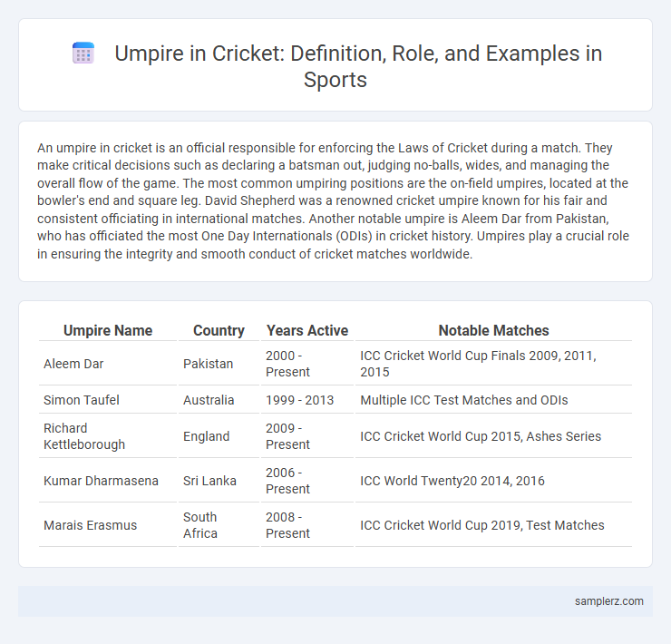671x644 pixels.
Task: Click the calendar grid icon beside the title
Action: pos(83,54)
